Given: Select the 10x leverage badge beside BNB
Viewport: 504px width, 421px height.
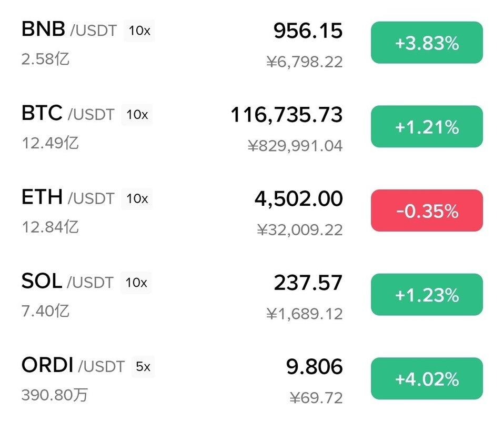Looking at the screenshot, I should [139, 31].
